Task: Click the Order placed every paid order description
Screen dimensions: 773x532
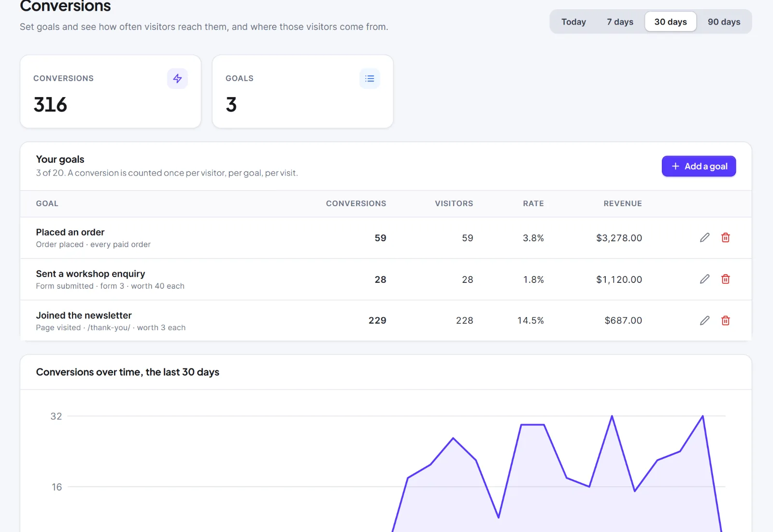Action: point(93,245)
